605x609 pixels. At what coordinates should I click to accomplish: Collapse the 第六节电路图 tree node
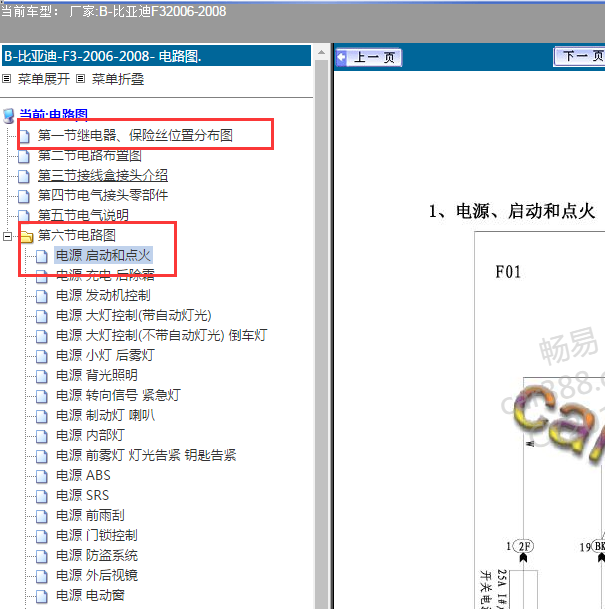coord(7,236)
